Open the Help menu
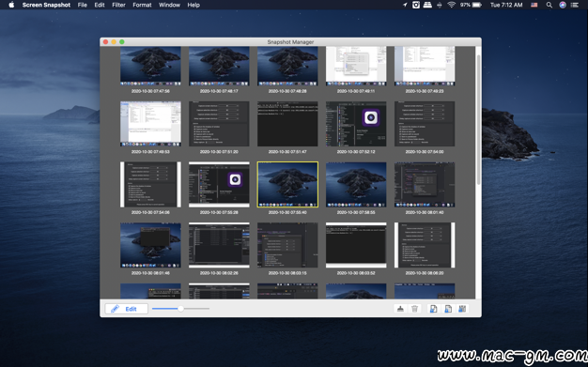Screen dimensions: 588x367 (x=193, y=5)
